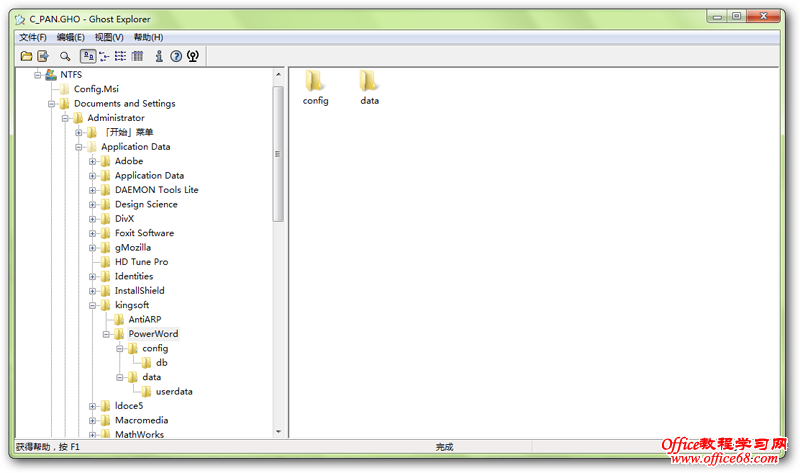Switch to details view in toolbar
The height and width of the screenshot is (473, 800).
pyautogui.click(x=137, y=56)
